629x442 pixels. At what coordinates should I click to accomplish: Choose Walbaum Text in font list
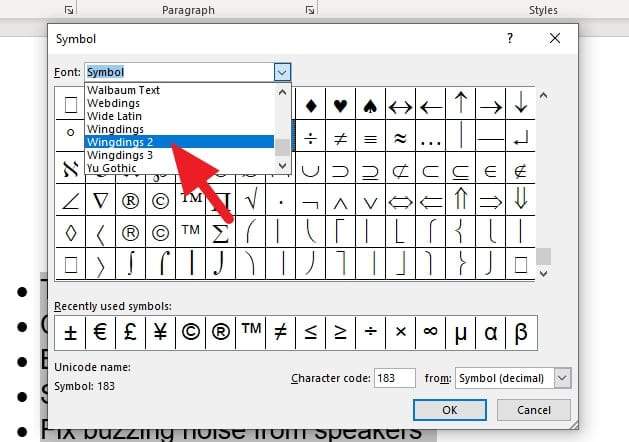180,90
